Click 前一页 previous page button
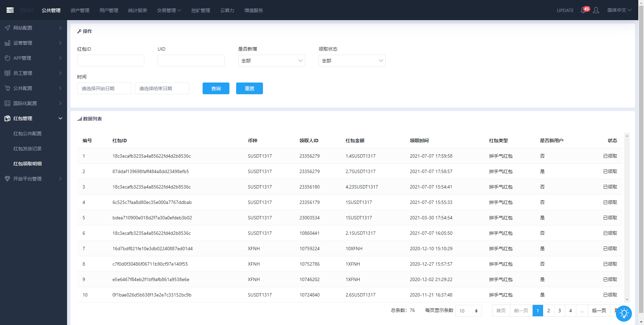The image size is (644, 325). click(x=521, y=311)
